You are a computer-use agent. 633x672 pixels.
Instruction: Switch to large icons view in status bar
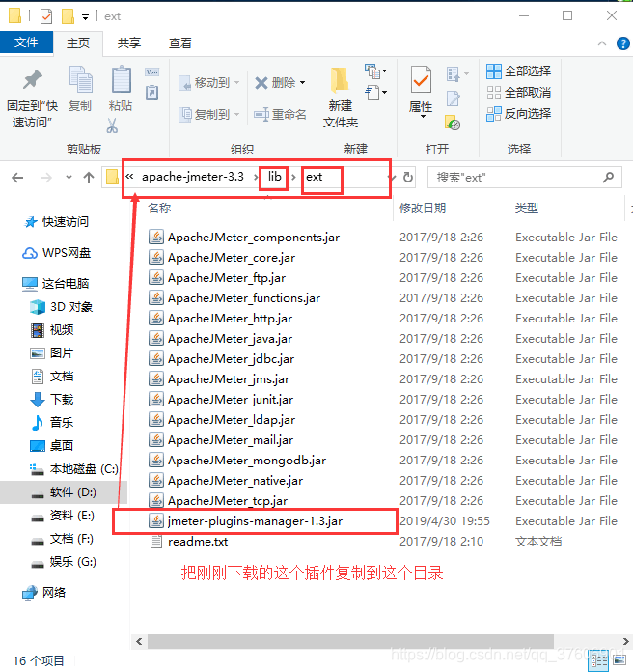[619, 660]
